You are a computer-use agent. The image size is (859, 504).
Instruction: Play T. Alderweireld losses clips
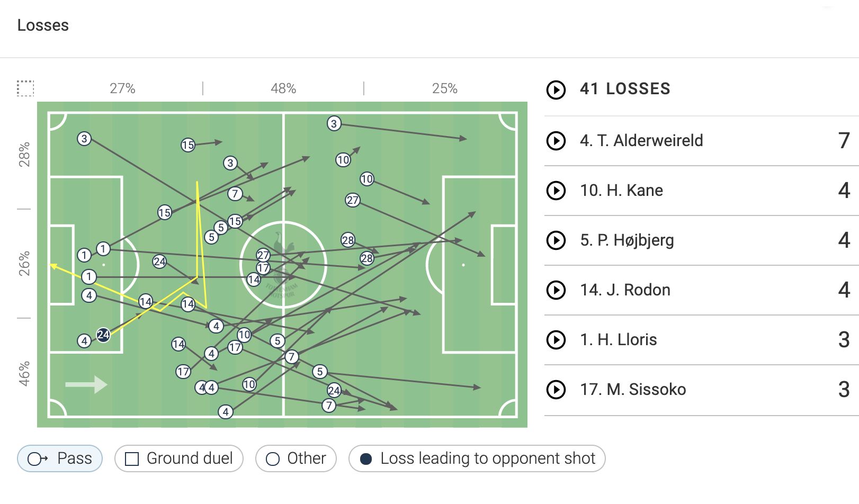point(556,141)
